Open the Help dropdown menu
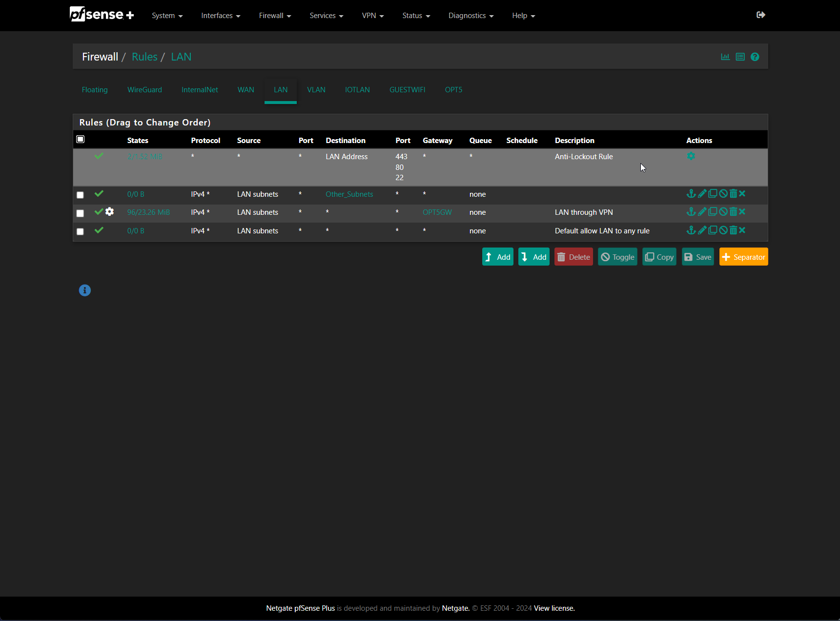 pyautogui.click(x=524, y=16)
